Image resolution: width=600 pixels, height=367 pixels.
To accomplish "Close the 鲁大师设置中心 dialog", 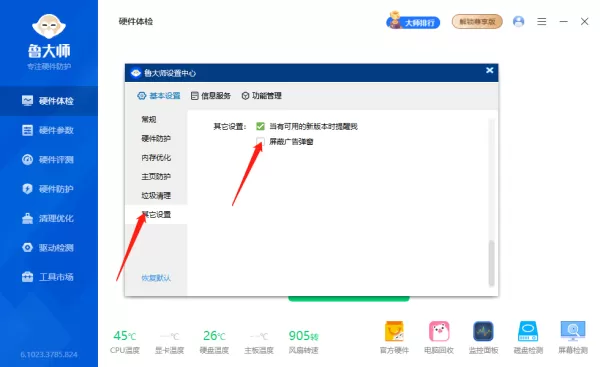I will tap(489, 70).
